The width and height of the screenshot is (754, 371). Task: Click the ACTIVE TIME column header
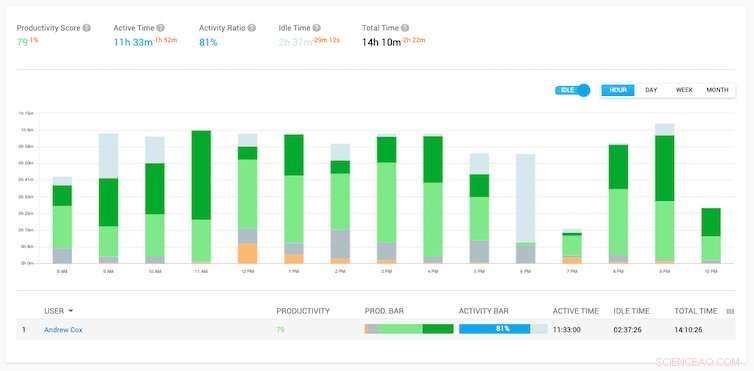[x=576, y=311]
